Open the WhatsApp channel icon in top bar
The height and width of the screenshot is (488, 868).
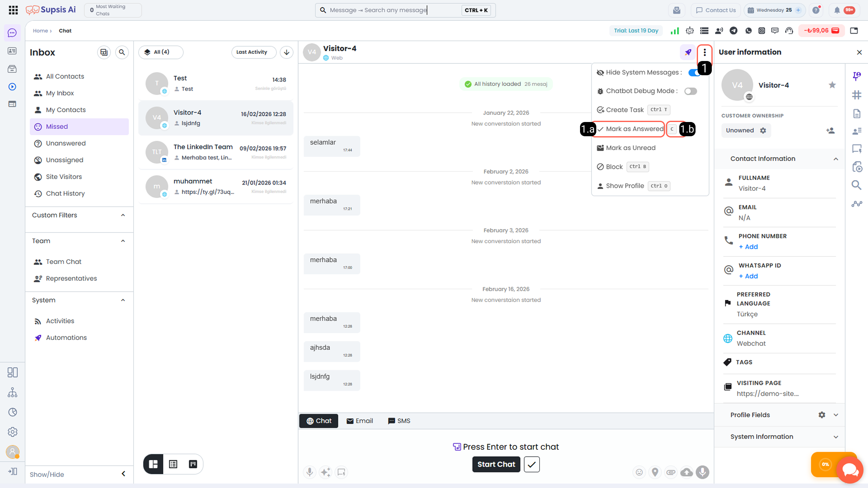pyautogui.click(x=748, y=30)
